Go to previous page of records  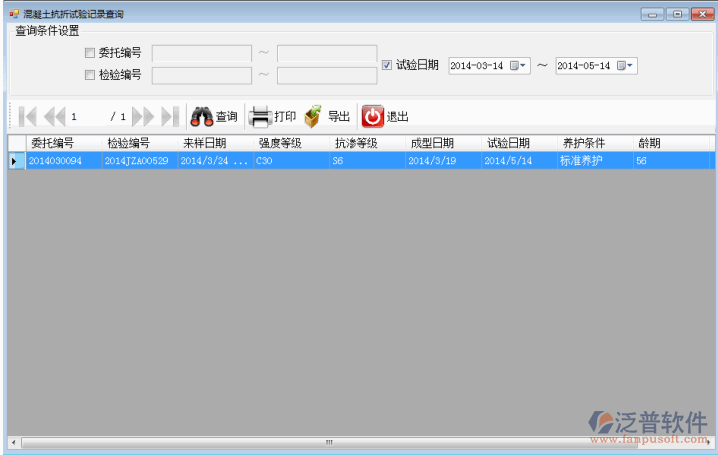pyautogui.click(x=54, y=116)
